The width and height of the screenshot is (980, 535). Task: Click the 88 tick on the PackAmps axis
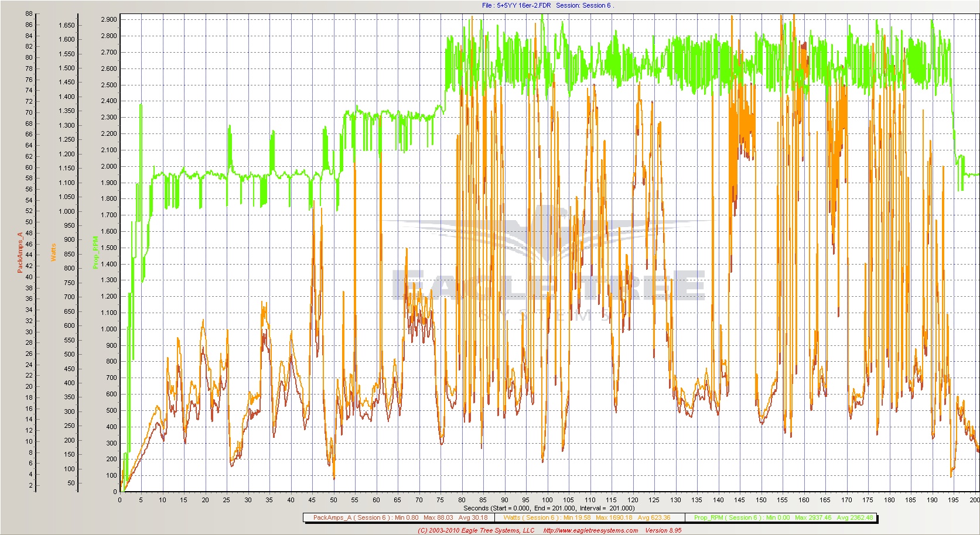[29, 13]
